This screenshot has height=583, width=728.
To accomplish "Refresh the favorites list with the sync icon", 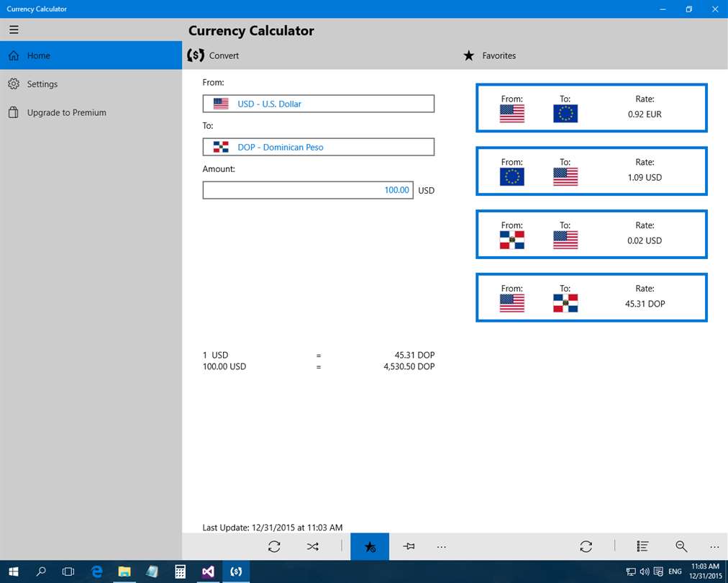I will (586, 546).
